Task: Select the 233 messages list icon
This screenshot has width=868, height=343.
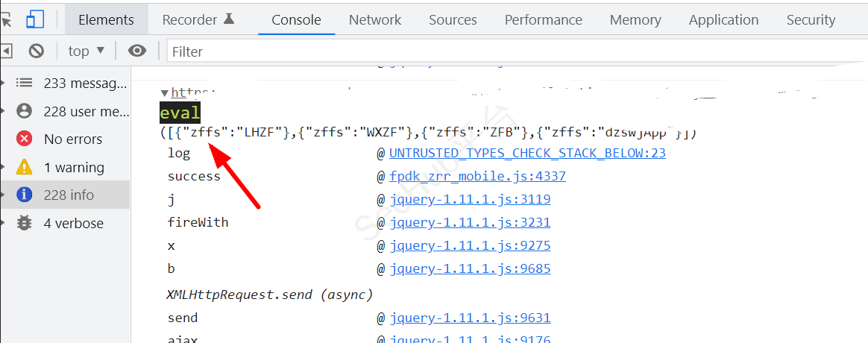Action: pos(25,83)
